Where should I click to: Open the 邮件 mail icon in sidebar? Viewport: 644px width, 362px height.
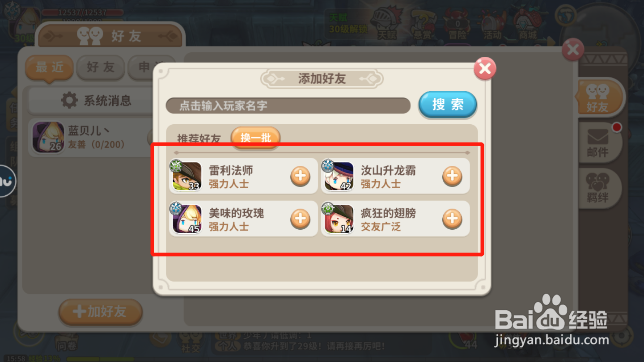pyautogui.click(x=598, y=142)
